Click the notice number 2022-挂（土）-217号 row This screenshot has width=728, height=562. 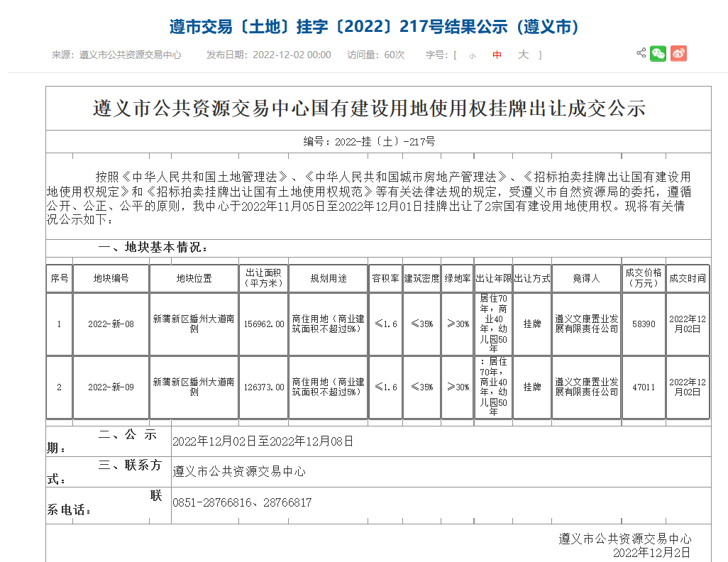point(369,142)
